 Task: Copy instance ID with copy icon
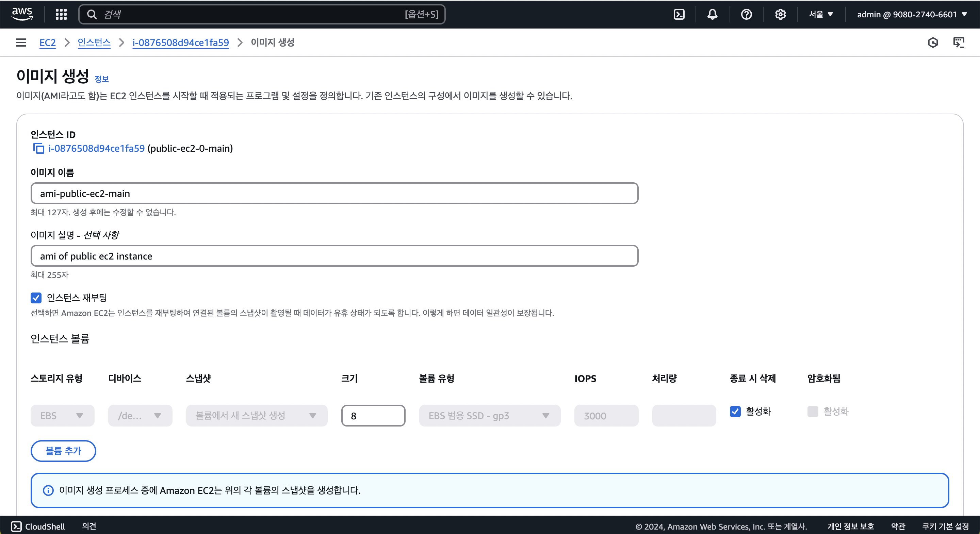click(38, 148)
